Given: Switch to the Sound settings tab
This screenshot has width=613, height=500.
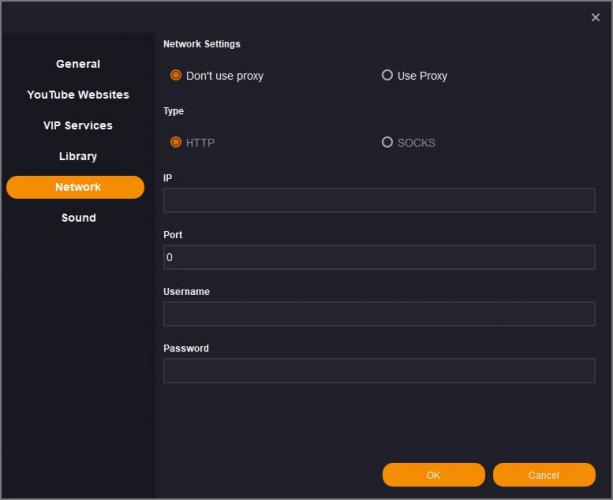Looking at the screenshot, I should pyautogui.click(x=78, y=218).
